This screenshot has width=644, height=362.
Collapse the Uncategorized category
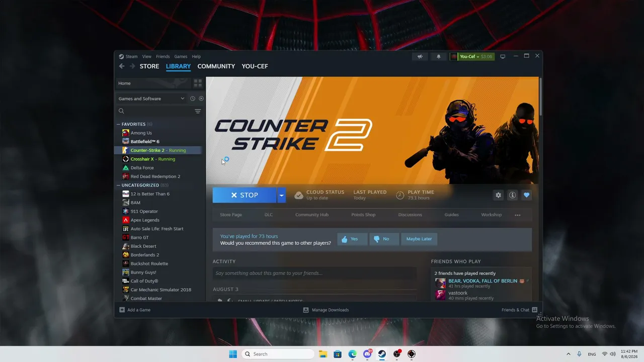click(119, 185)
